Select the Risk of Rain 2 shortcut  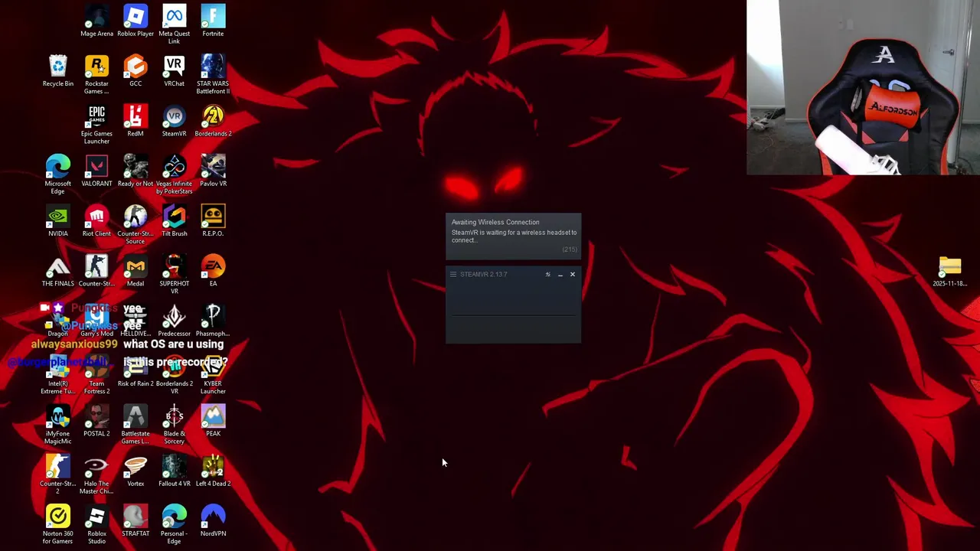[136, 371]
